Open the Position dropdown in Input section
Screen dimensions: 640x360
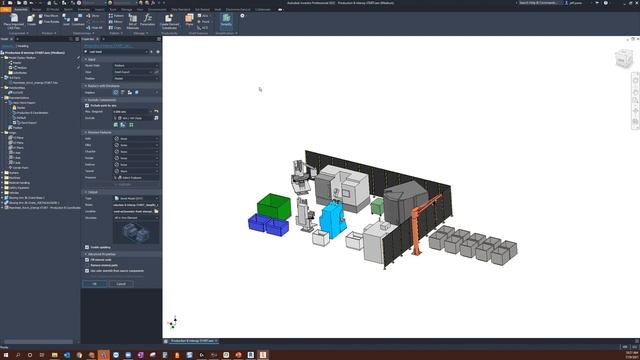point(136,78)
